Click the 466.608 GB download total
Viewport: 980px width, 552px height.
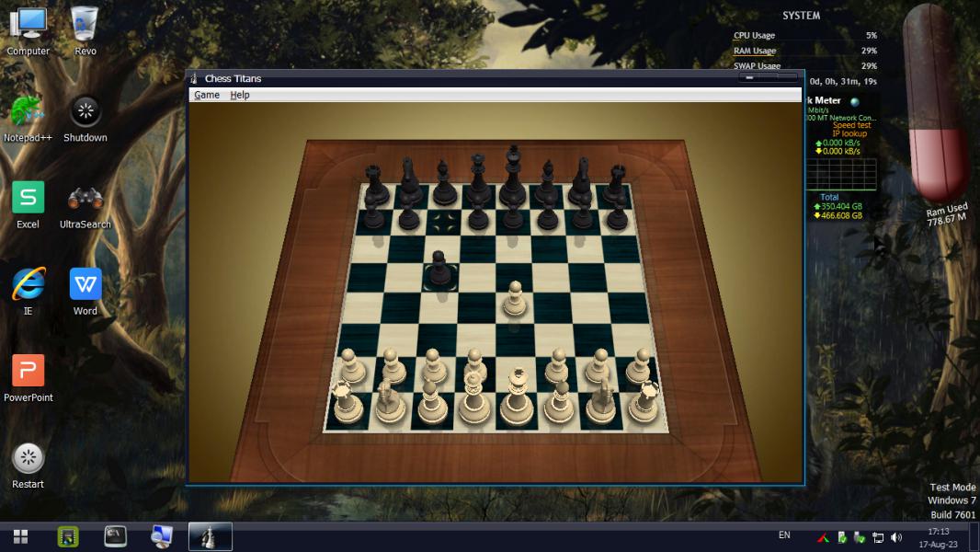838,215
